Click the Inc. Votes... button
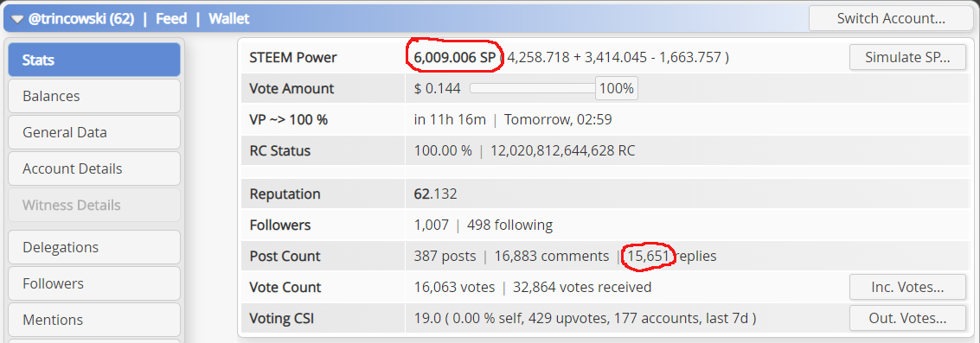 (x=907, y=288)
